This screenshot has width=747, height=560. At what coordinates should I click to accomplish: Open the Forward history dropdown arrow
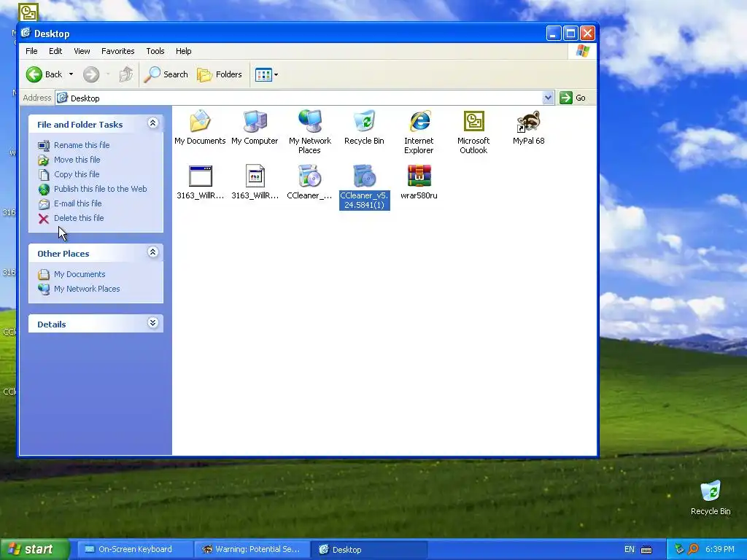coord(108,74)
